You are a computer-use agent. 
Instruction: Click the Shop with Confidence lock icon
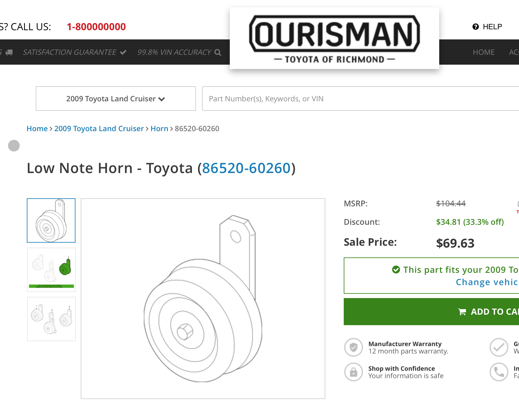(x=354, y=372)
